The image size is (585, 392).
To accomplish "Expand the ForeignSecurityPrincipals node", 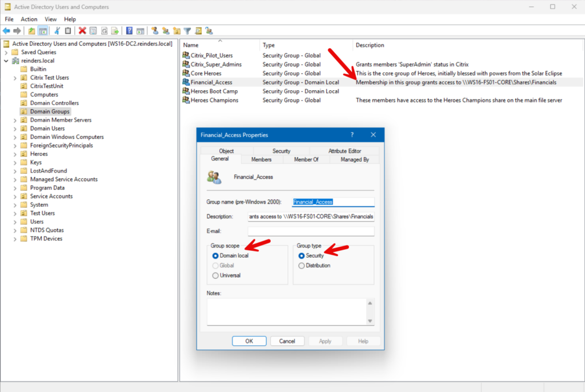I will (x=15, y=146).
